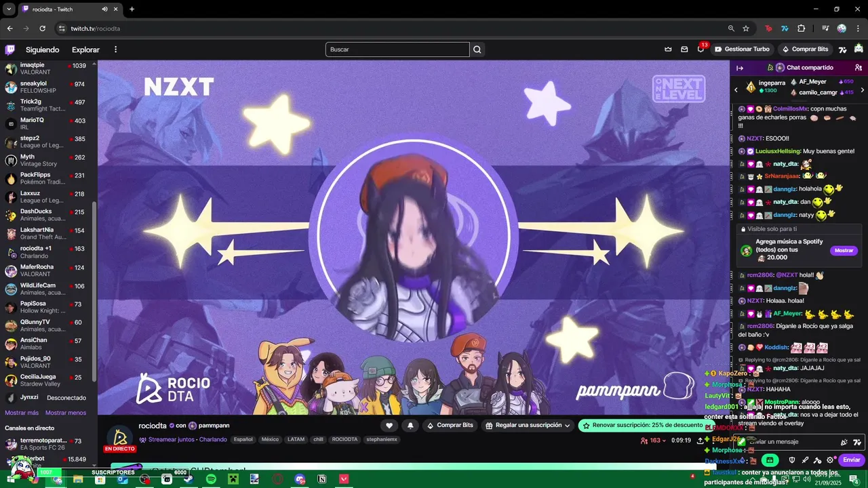This screenshot has height=488, width=868.
Task: Open Chrome media control icon
Action: pyautogui.click(x=825, y=28)
